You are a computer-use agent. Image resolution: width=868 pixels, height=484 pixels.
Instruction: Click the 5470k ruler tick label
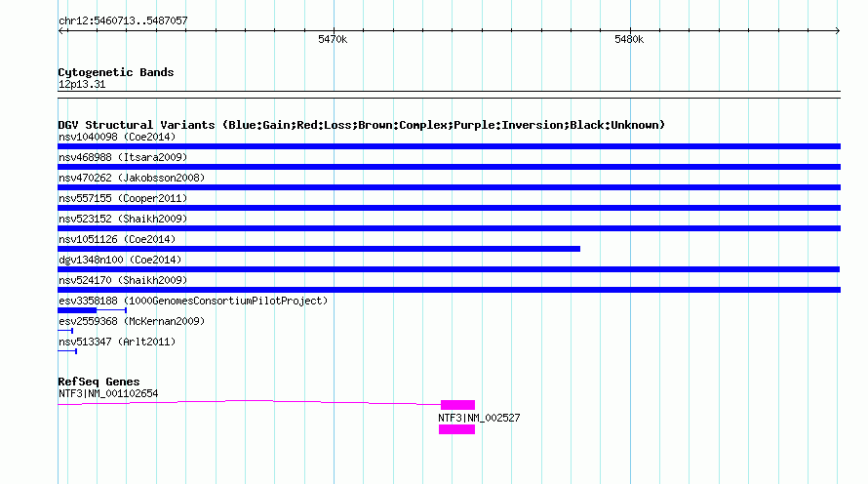[333, 39]
